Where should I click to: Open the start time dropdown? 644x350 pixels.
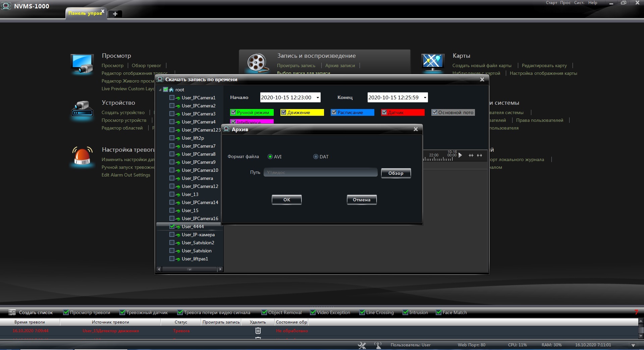click(x=317, y=98)
